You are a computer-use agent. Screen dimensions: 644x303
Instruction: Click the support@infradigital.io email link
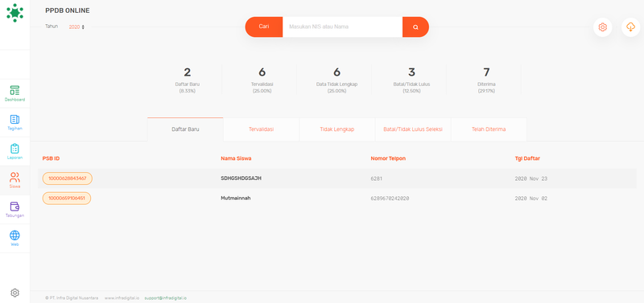166,298
